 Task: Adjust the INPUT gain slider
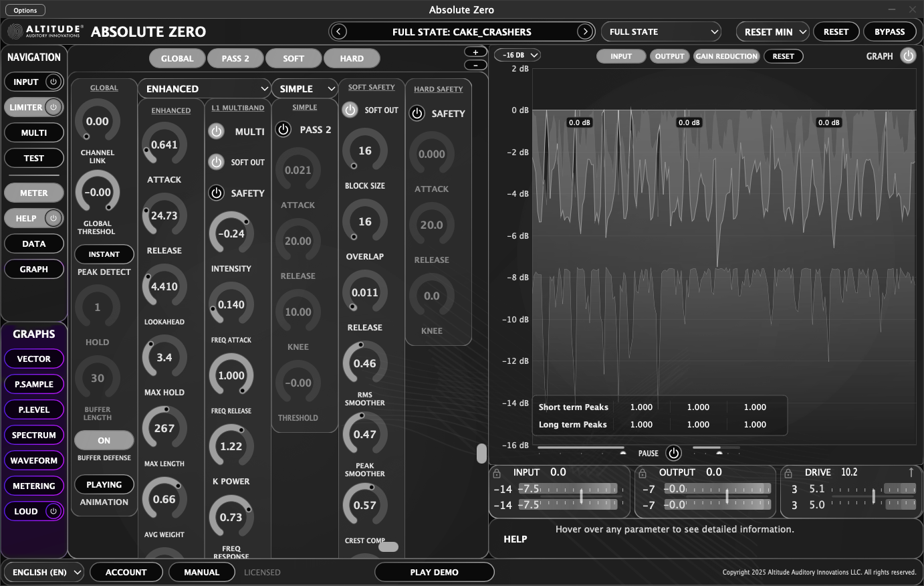[x=582, y=496]
